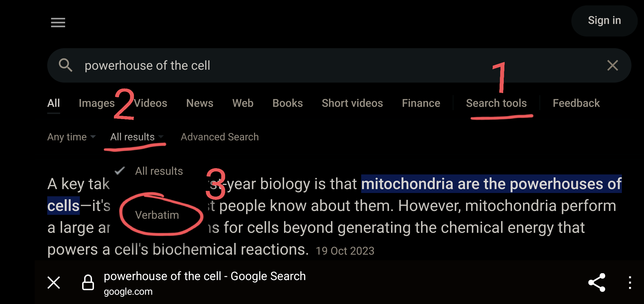Collapse the All results dropdown
The width and height of the screenshot is (644, 304).
(137, 137)
